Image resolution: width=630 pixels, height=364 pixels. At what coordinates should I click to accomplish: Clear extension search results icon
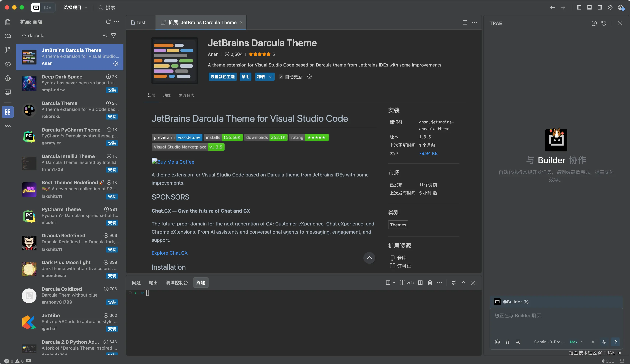105,36
